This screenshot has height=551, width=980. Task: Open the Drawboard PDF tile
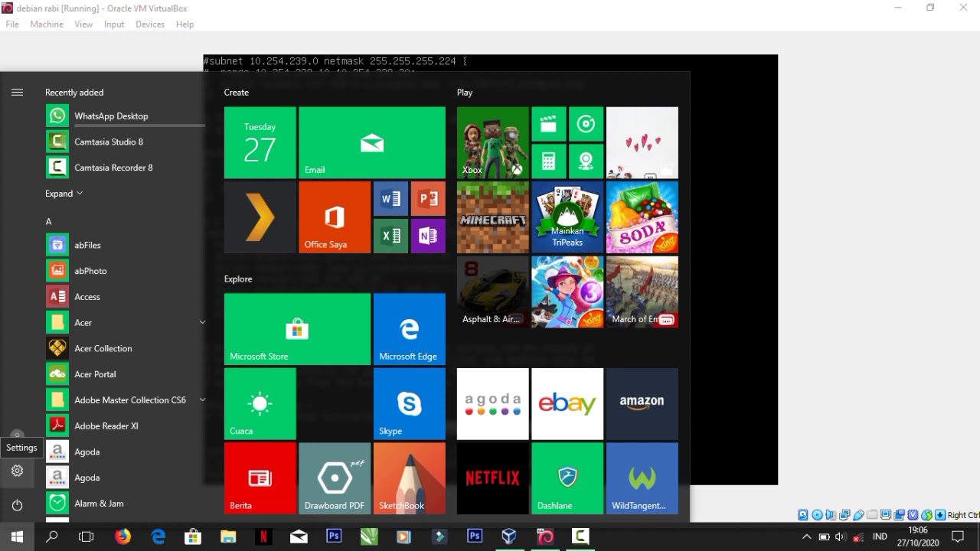pyautogui.click(x=335, y=478)
